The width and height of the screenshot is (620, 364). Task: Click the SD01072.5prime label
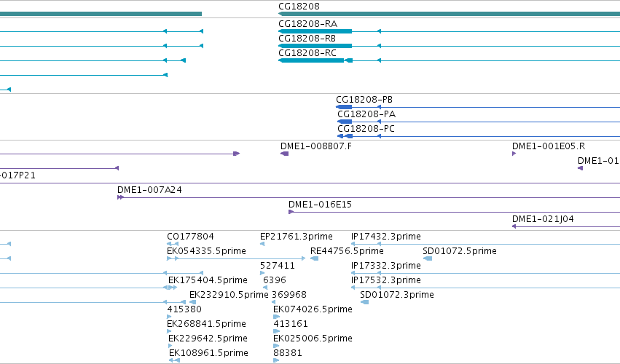pyautogui.click(x=460, y=251)
